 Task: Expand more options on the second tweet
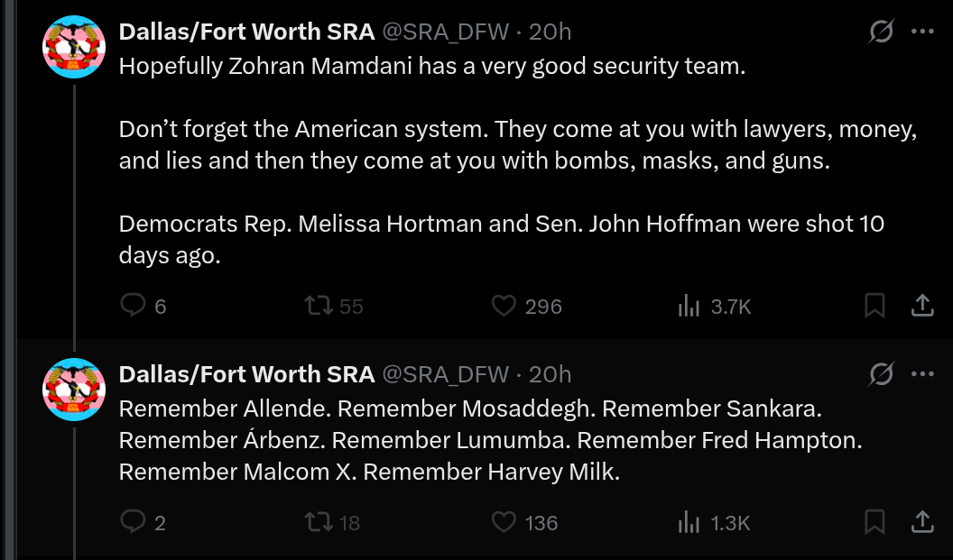tap(921, 373)
